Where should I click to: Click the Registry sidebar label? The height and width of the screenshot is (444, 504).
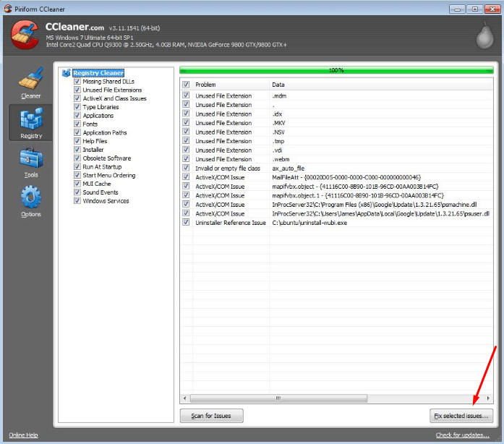point(31,136)
